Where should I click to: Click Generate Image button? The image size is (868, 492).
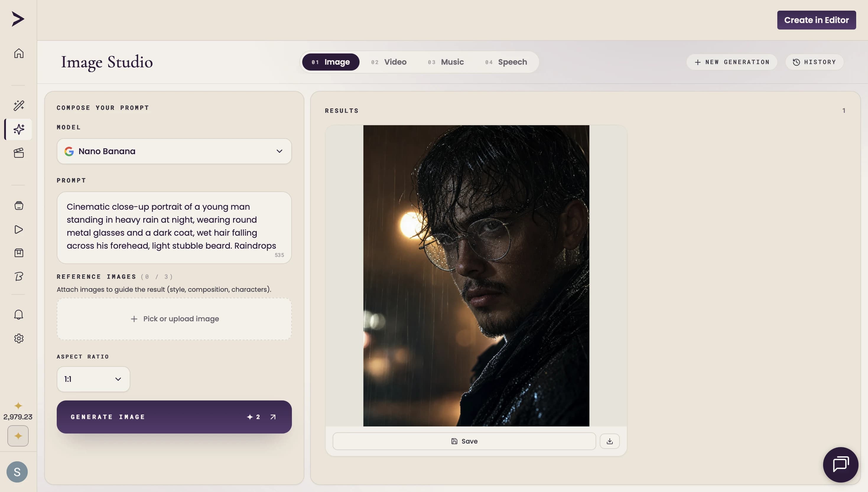pyautogui.click(x=174, y=417)
